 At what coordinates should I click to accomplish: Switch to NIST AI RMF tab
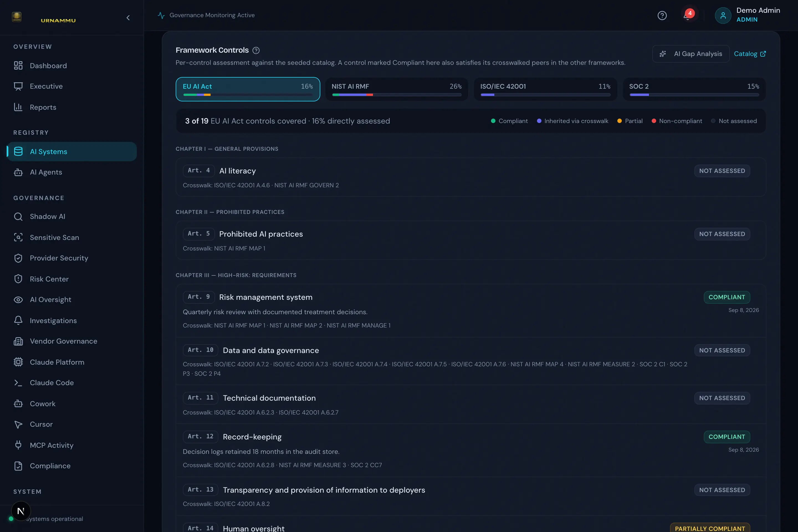(397, 89)
